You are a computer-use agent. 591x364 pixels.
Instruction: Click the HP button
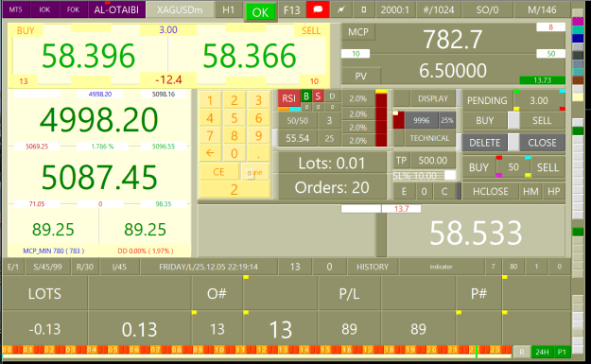(554, 191)
